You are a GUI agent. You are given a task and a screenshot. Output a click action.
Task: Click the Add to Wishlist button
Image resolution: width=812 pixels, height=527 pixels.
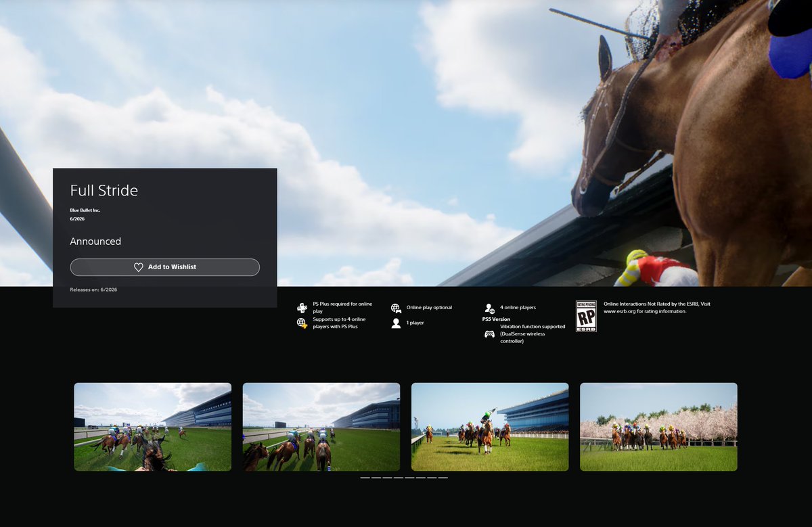point(164,267)
